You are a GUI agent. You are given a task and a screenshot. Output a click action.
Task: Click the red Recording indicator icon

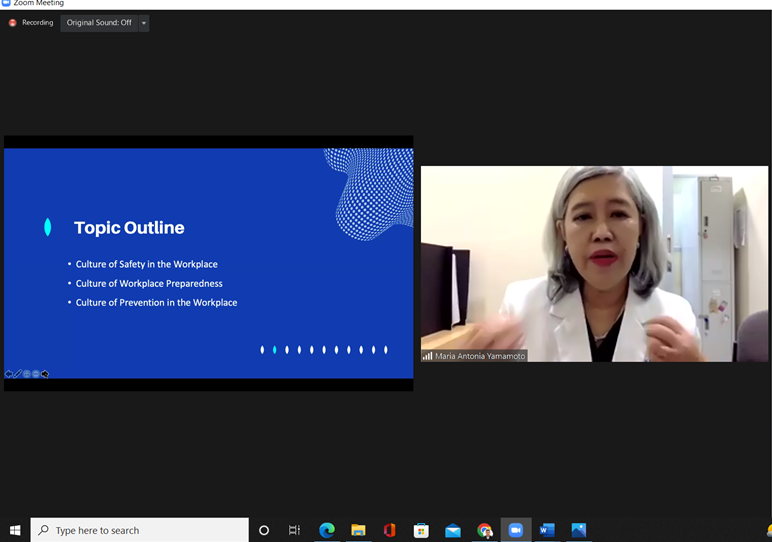pyautogui.click(x=13, y=23)
